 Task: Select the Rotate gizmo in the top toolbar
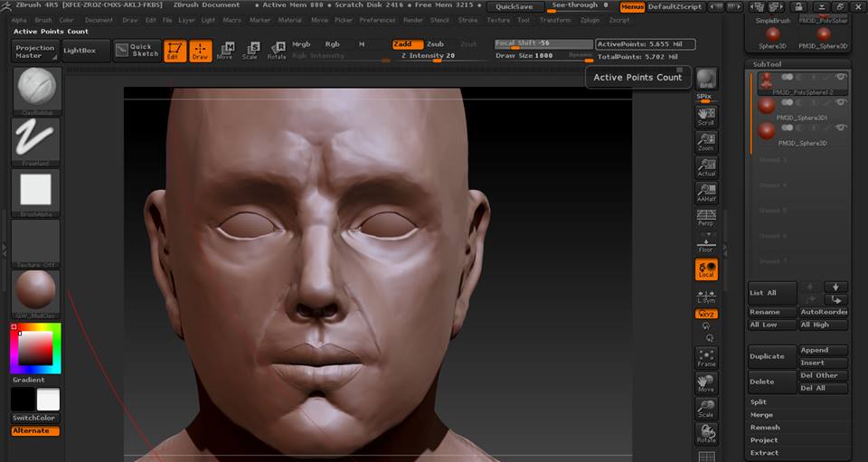click(278, 51)
